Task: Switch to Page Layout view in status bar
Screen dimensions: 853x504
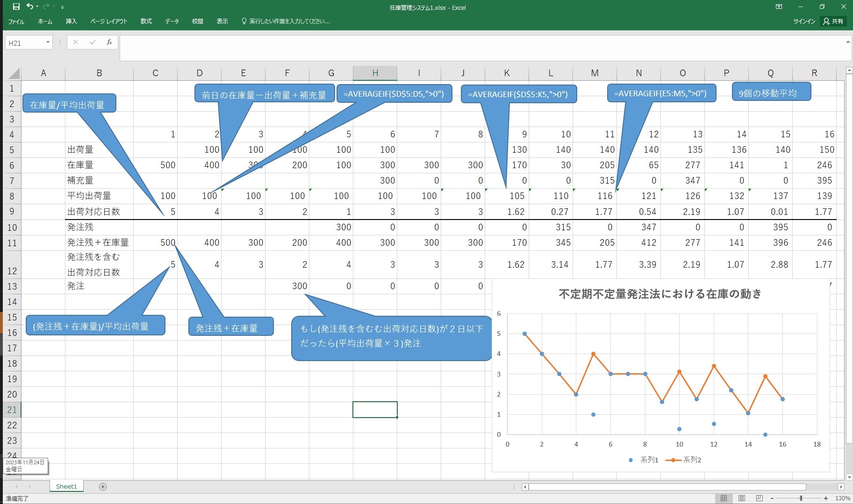Action: [741, 498]
